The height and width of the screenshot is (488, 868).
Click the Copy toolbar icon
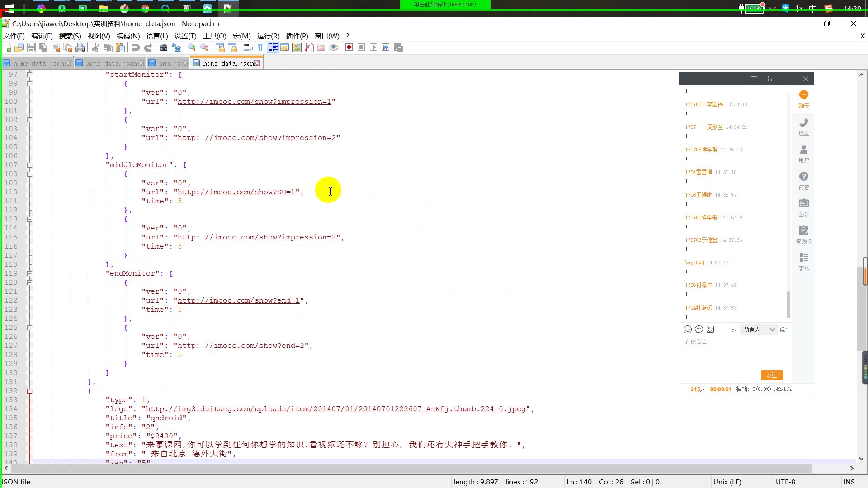click(x=108, y=47)
